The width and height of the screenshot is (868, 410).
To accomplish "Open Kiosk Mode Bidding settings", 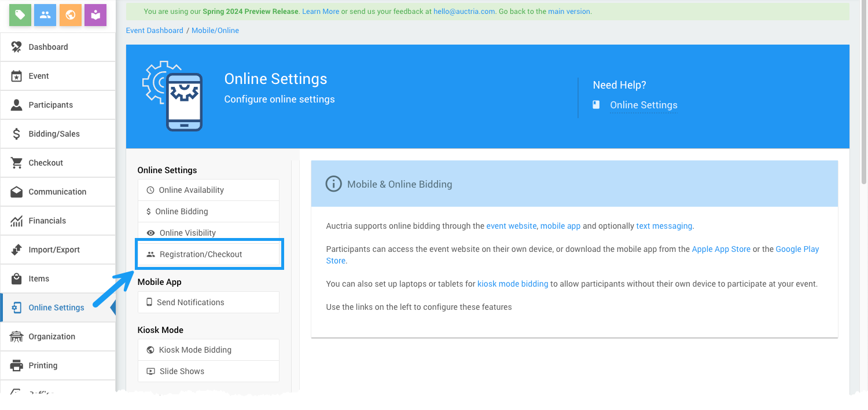I will click(195, 350).
